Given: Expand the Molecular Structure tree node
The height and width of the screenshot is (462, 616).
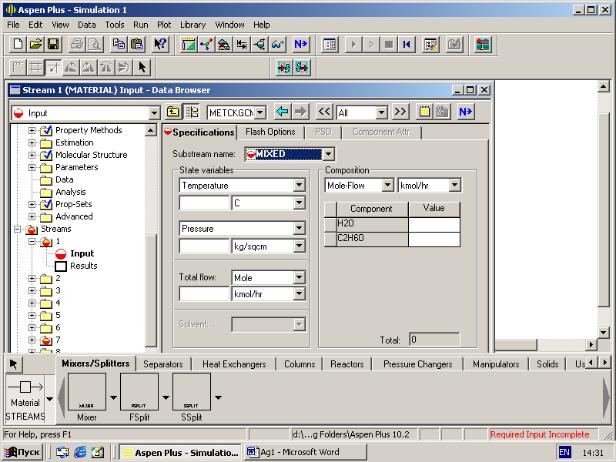Looking at the screenshot, I should pos(32,155).
